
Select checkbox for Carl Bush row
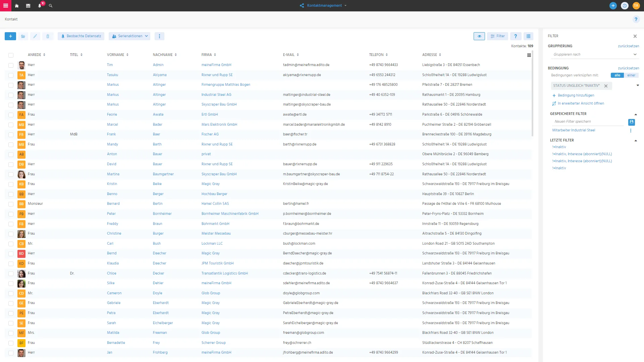[11, 244]
